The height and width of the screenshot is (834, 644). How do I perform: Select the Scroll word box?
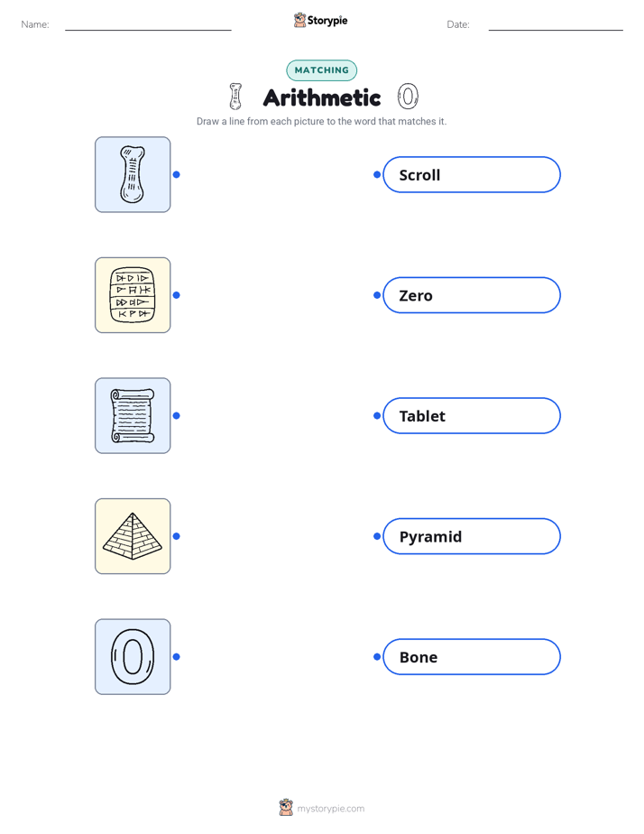(x=472, y=174)
